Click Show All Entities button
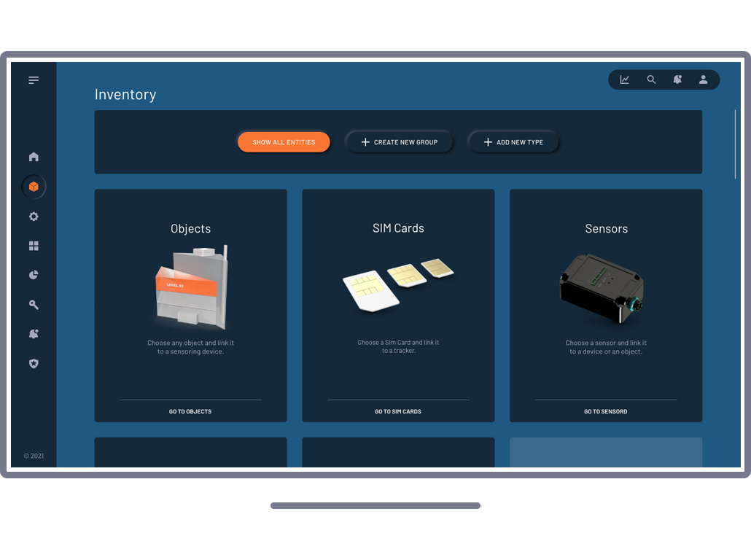This screenshot has height=560, width=751. tap(284, 142)
